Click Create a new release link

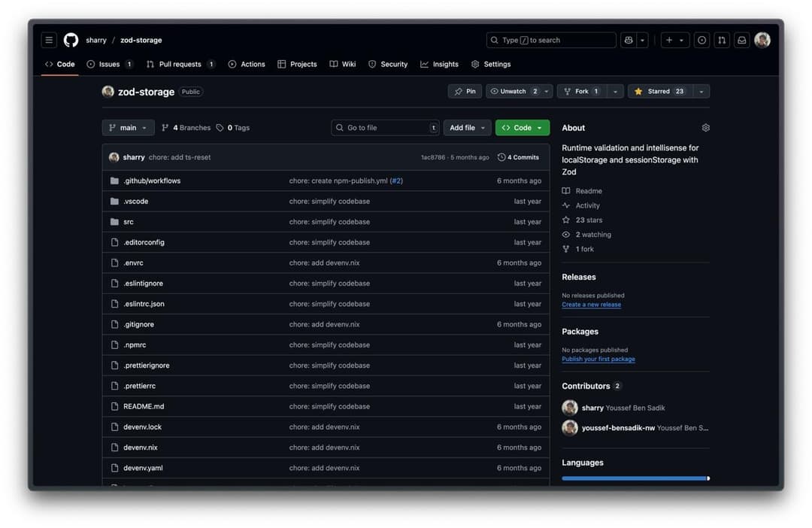pyautogui.click(x=591, y=305)
